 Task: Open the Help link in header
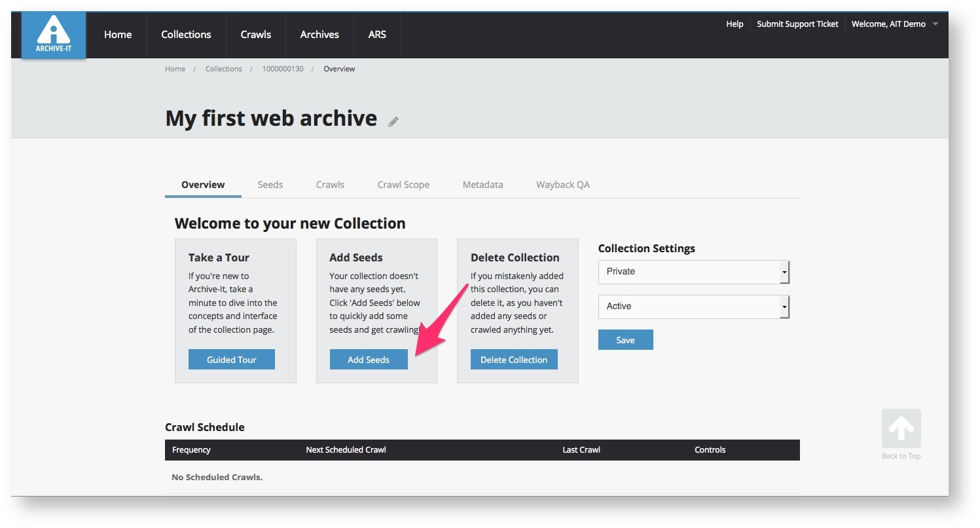point(735,24)
